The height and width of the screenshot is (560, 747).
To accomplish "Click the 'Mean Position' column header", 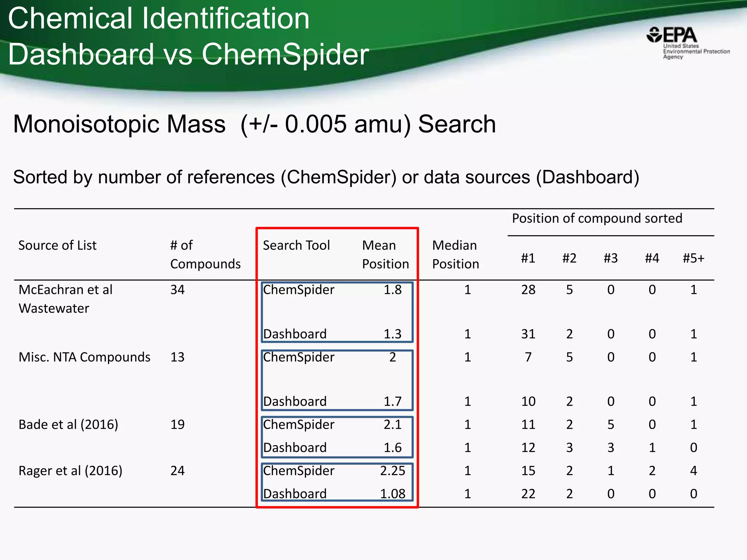I will pos(386,254).
